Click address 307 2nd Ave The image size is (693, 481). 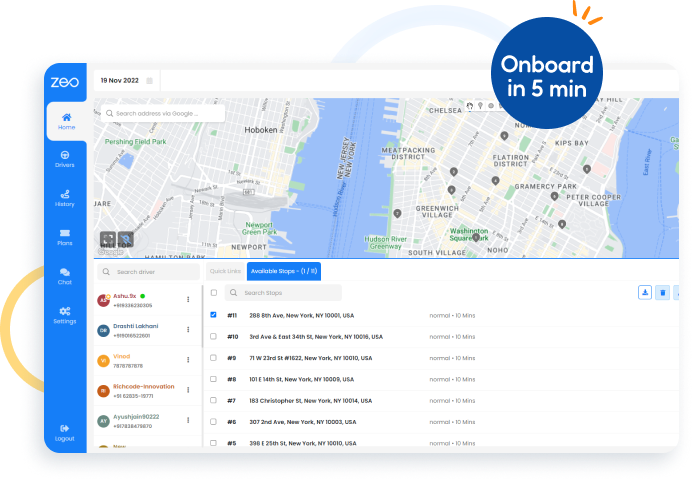pos(303,422)
